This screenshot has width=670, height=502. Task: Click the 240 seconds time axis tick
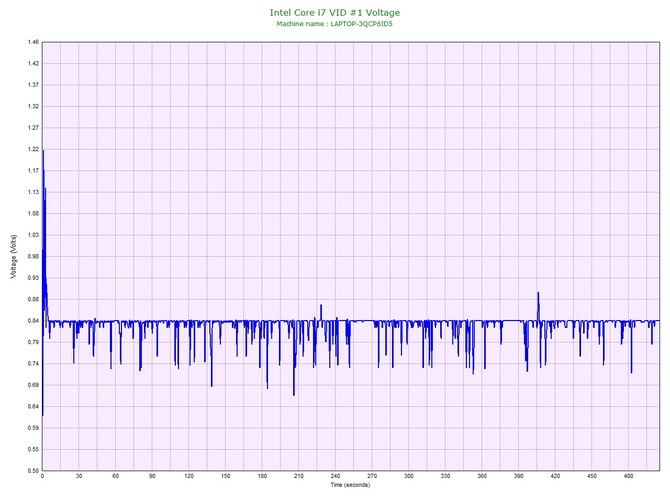coord(335,476)
